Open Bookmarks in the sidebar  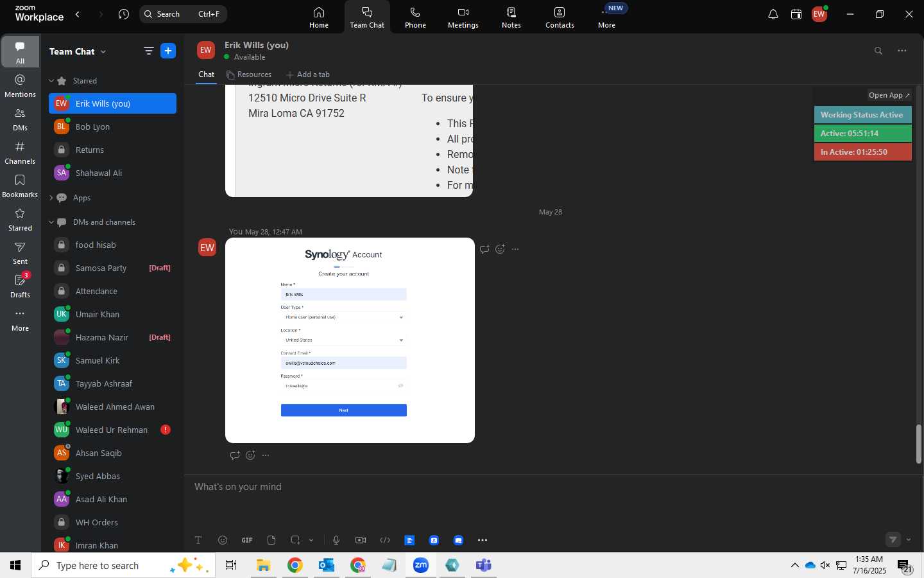(20, 186)
